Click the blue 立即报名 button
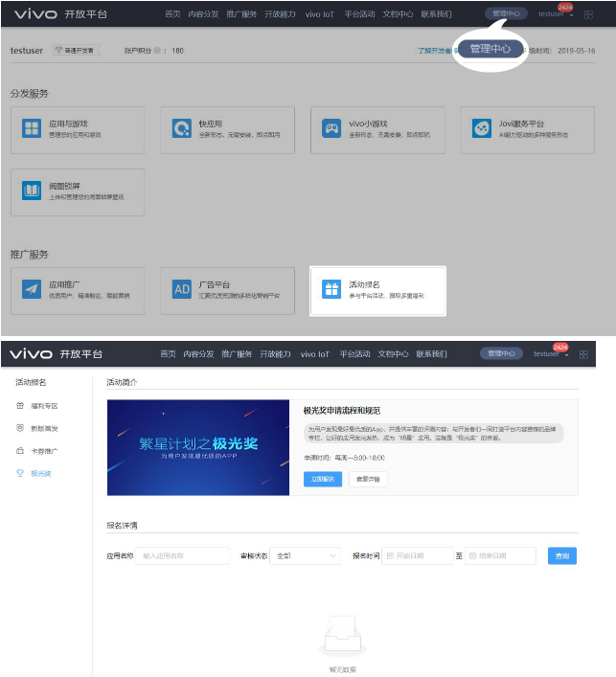Image resolution: width=616 pixels, height=677 pixels. (x=323, y=479)
